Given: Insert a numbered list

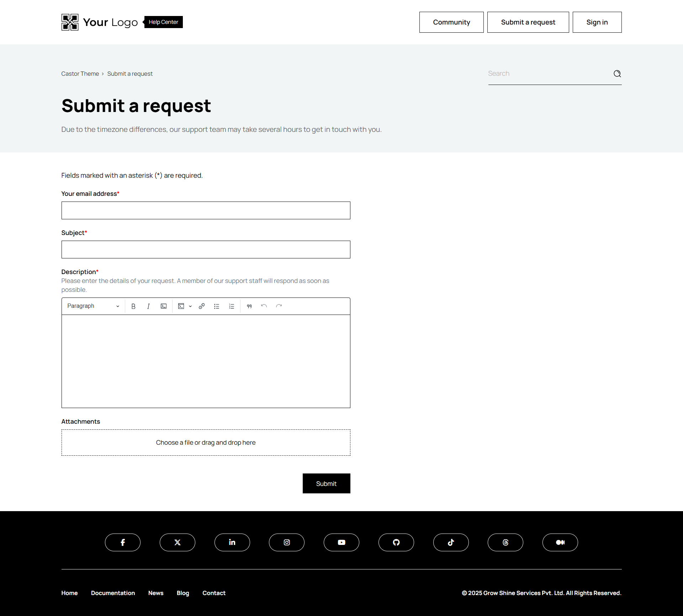Looking at the screenshot, I should point(232,306).
